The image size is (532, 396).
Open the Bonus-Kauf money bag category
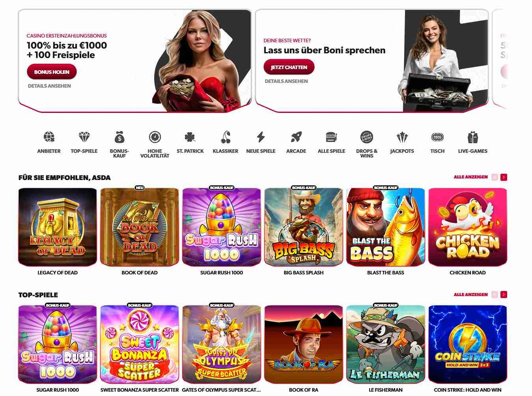119,137
